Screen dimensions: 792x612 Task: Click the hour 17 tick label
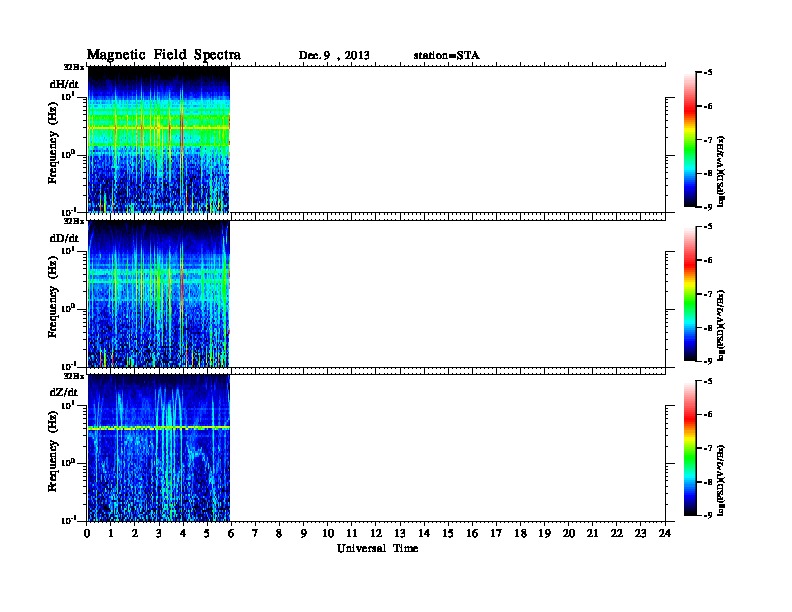pos(497,534)
